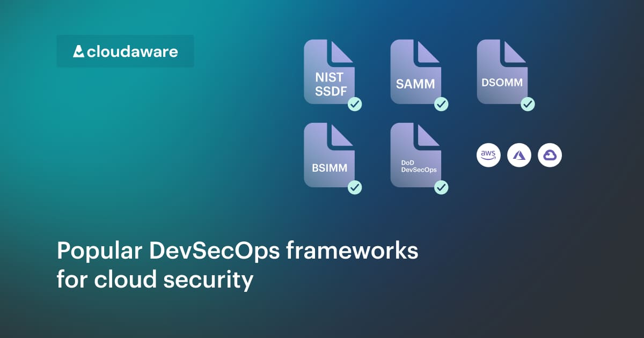
Task: Click the Azure cloud provider icon
Action: point(519,155)
